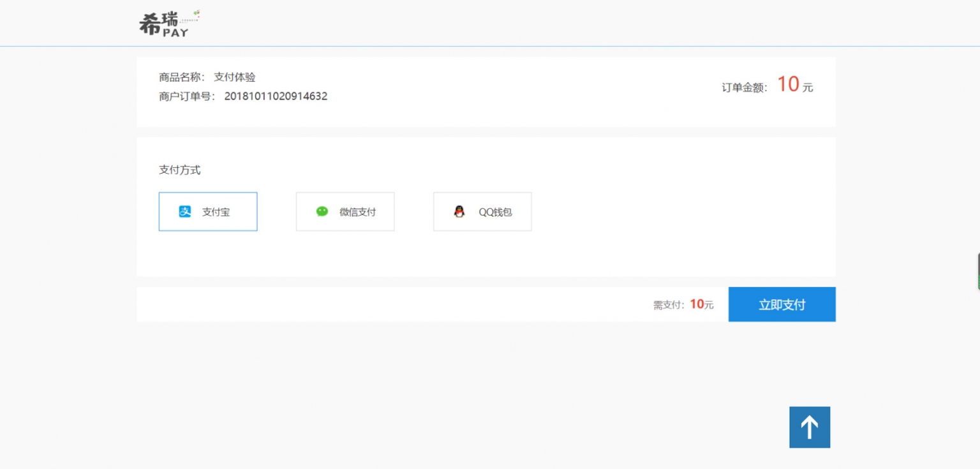Click the 商品名称 label
Image resolution: width=980 pixels, height=469 pixels.
181,77
